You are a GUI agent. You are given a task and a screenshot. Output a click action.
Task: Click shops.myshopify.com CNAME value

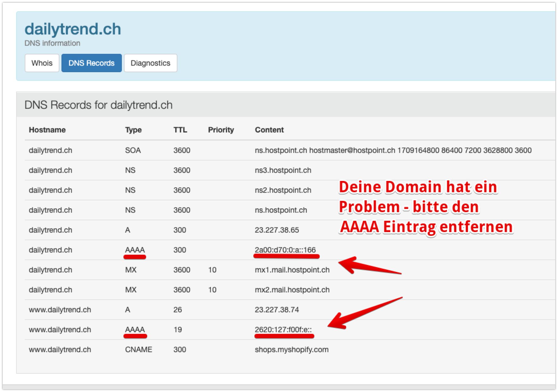click(x=291, y=349)
